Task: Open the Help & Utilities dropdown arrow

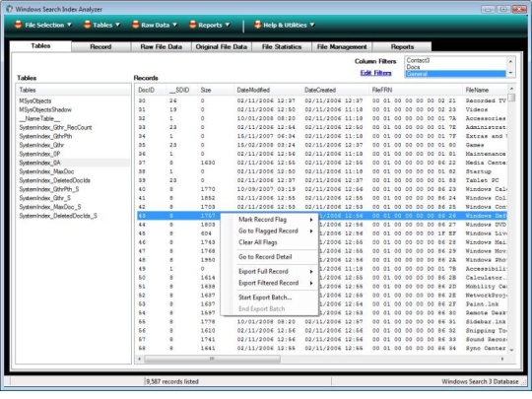Action: (x=312, y=25)
